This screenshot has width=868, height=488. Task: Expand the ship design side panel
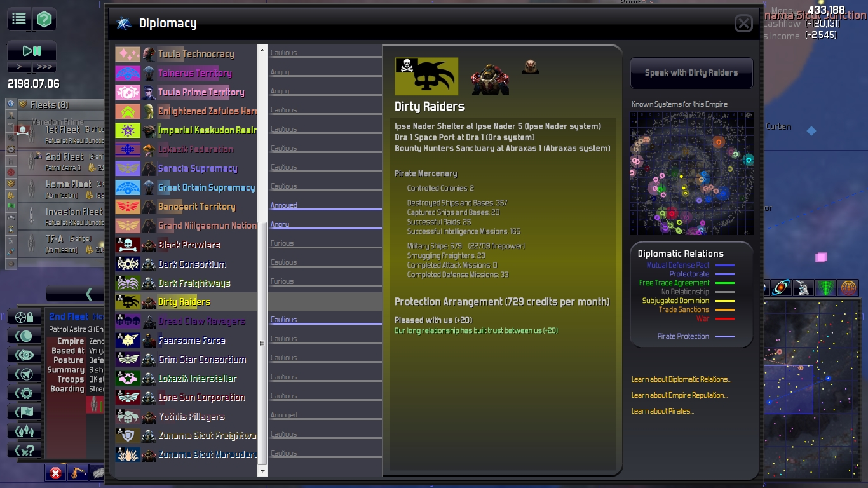coord(25,355)
